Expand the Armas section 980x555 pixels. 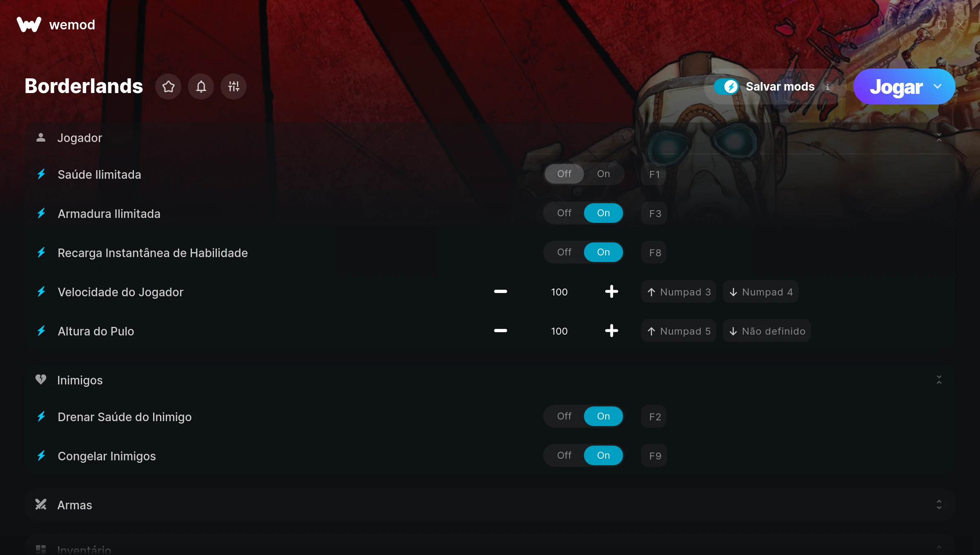(x=939, y=505)
